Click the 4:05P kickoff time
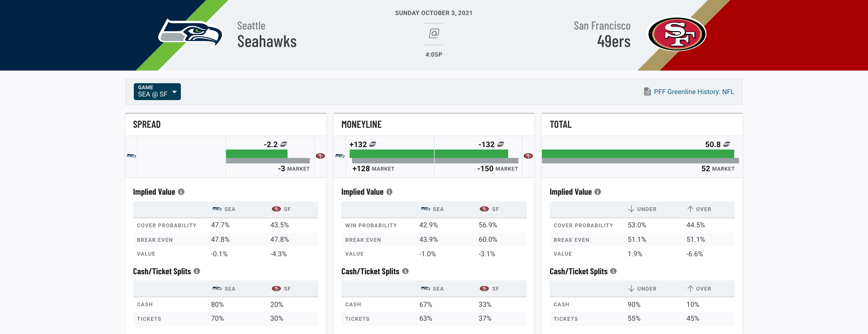Viewport: 868px width, 334px height. 434,55
